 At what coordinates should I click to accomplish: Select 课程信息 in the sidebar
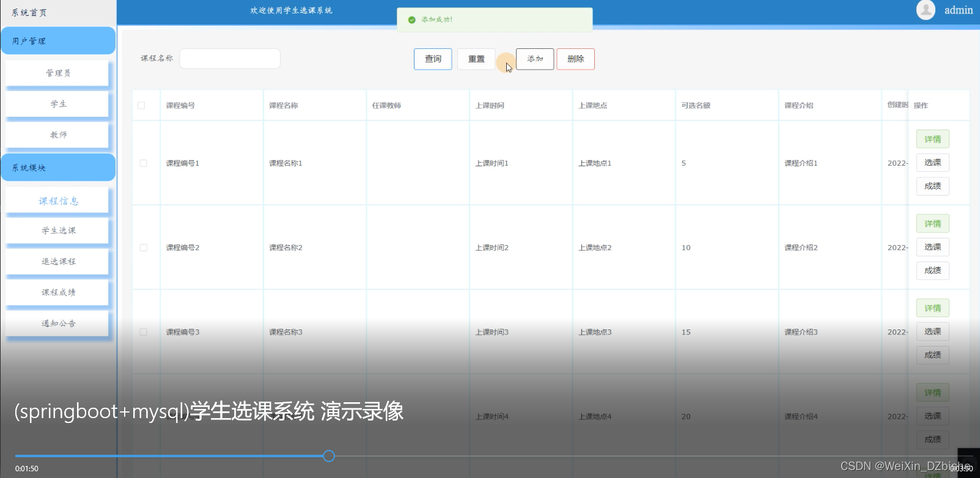58,201
